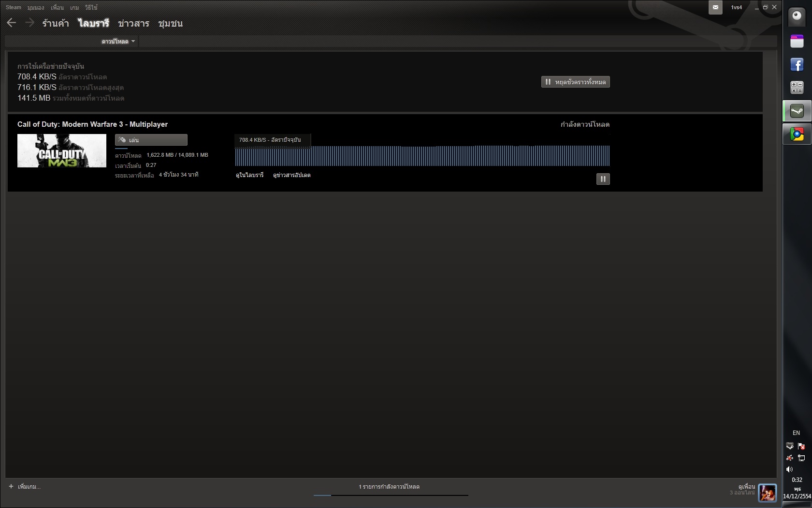Click the 141.5 MB total downloaded value
812x508 pixels.
tap(34, 98)
